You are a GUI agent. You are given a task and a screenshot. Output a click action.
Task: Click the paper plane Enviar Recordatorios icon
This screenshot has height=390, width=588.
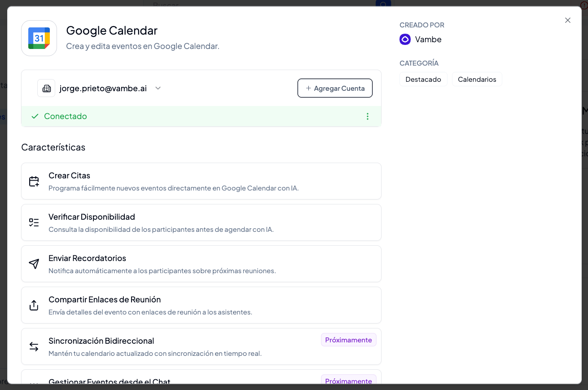[x=34, y=264]
